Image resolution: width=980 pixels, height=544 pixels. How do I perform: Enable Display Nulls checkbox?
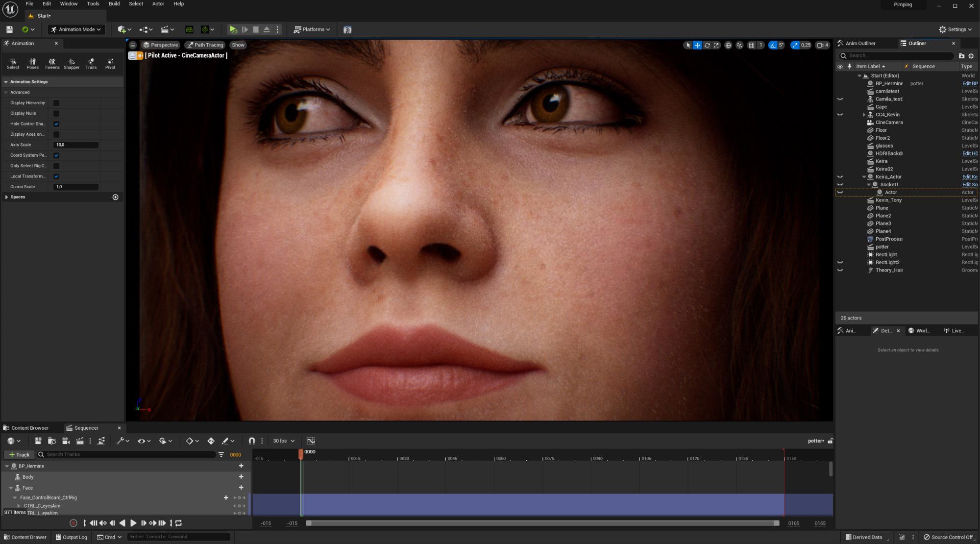(x=56, y=113)
